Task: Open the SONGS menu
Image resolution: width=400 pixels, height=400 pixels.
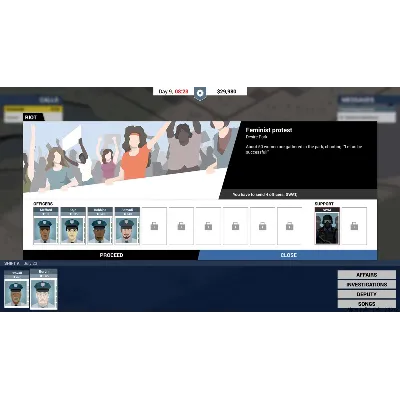Action: pos(367,304)
